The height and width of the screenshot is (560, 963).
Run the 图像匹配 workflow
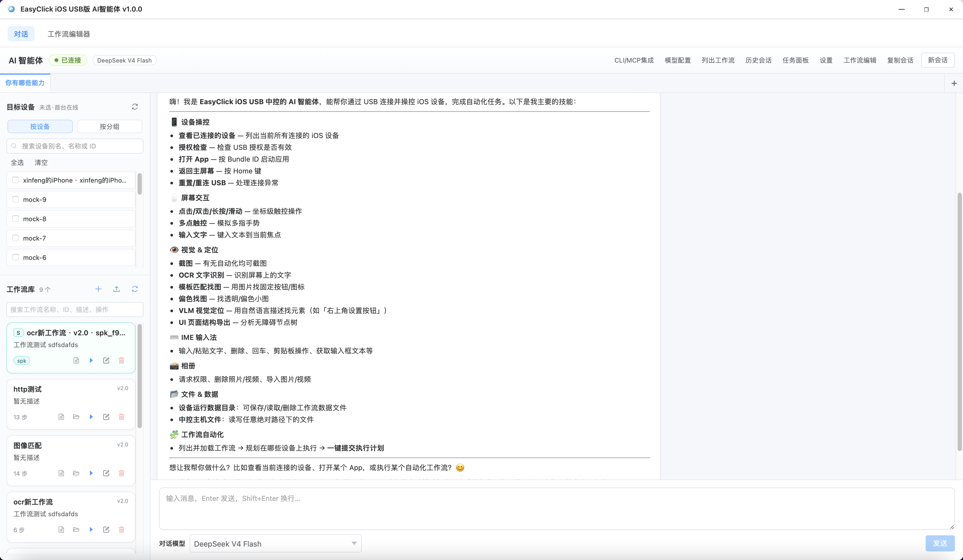pos(91,473)
